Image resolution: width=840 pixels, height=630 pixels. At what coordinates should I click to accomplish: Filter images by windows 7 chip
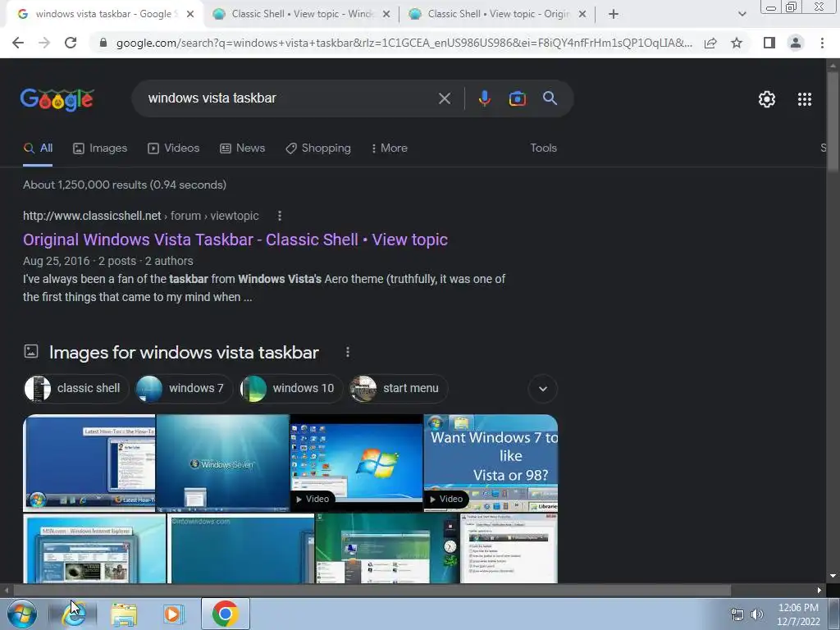[x=184, y=388]
